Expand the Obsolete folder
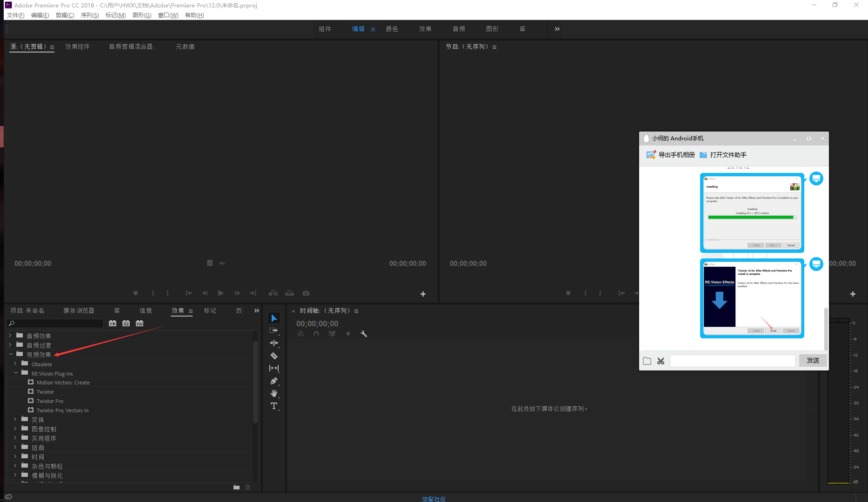 click(15, 363)
